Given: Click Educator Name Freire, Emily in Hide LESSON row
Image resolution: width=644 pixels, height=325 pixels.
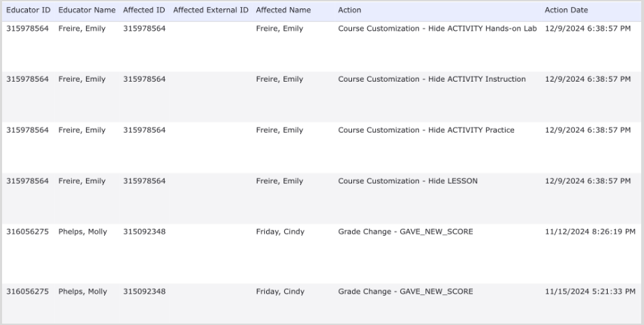Looking at the screenshot, I should [82, 181].
